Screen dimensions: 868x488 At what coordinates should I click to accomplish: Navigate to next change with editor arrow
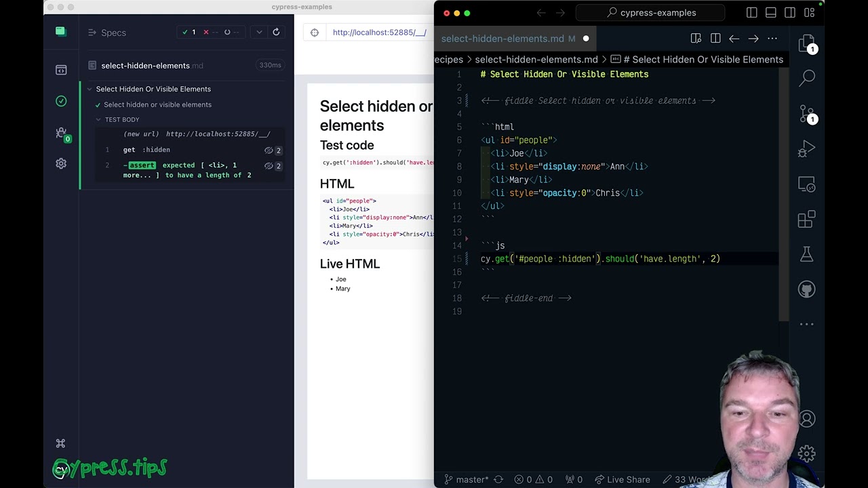pos(753,39)
